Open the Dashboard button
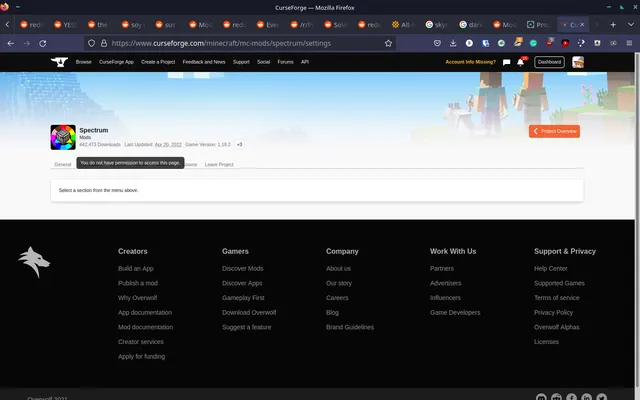Screen dimensions: 640x400 coord(549,62)
